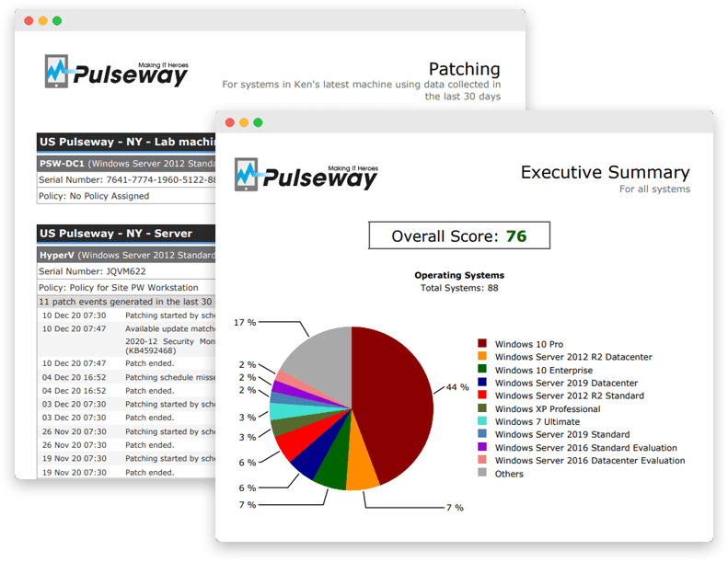728x562 pixels.
Task: Click the 'Others' legend label
Action: (509, 474)
